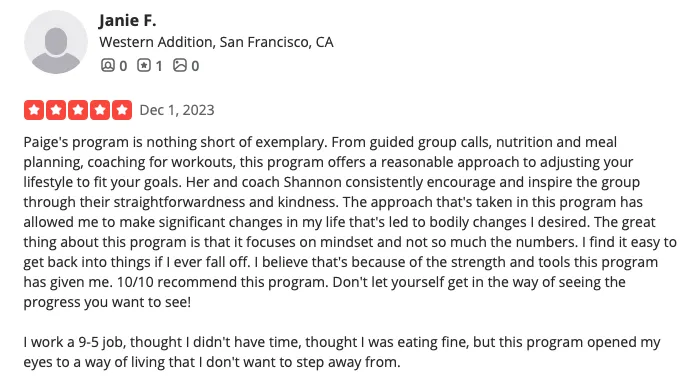Click the number 0 beside photos icon
The width and height of the screenshot is (693, 377).
(195, 66)
